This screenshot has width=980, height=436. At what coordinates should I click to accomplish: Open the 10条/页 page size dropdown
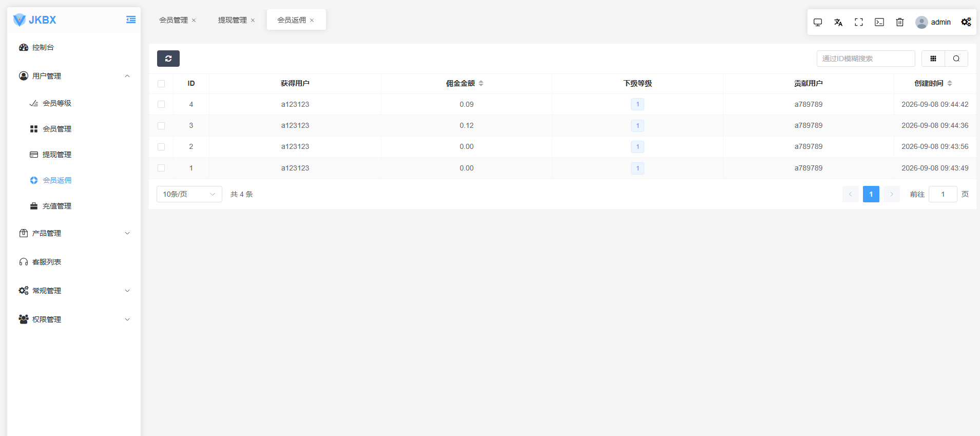pyautogui.click(x=189, y=194)
